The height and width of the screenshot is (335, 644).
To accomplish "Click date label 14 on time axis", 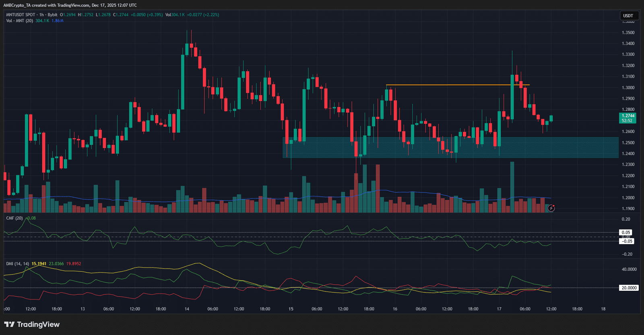I will click(x=187, y=309).
